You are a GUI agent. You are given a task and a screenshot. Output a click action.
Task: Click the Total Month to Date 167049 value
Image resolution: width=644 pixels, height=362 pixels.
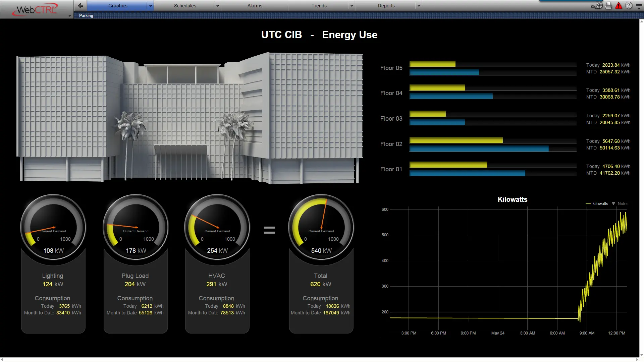click(x=331, y=313)
